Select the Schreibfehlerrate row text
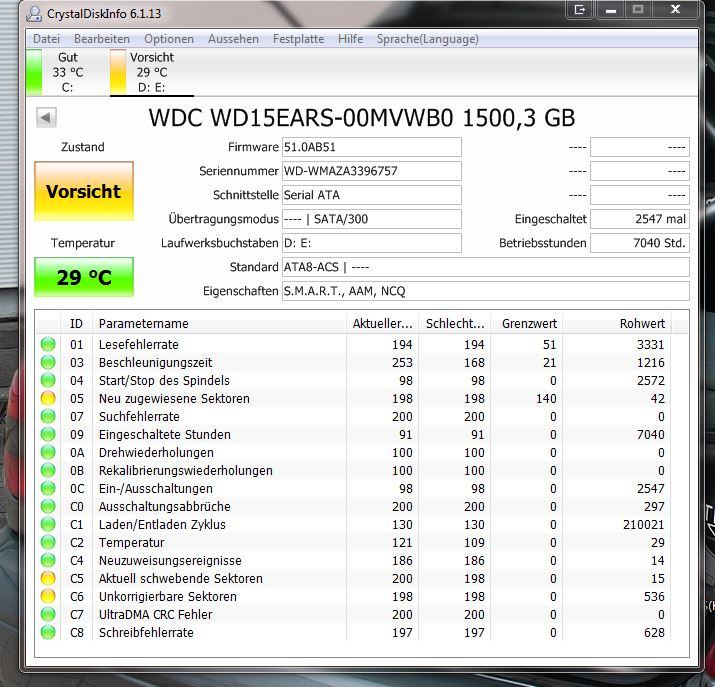Image resolution: width=715 pixels, height=687 pixels. [x=146, y=633]
